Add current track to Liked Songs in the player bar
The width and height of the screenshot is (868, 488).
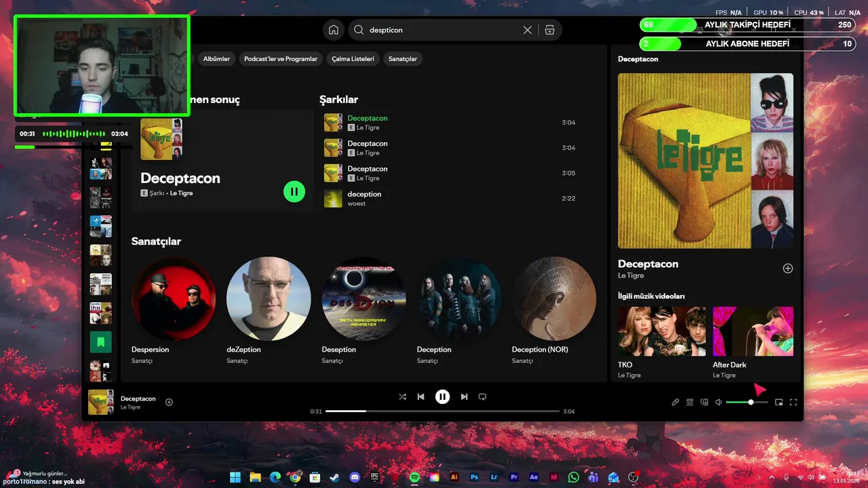[170, 402]
